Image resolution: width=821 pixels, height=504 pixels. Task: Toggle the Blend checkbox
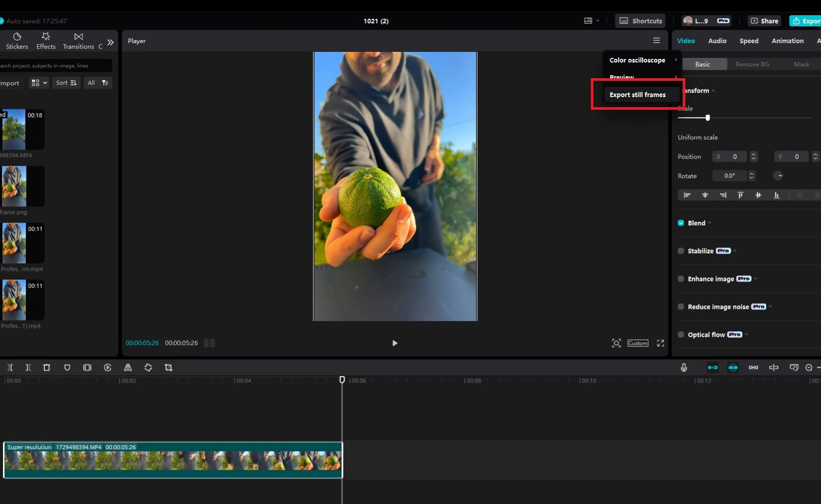681,223
